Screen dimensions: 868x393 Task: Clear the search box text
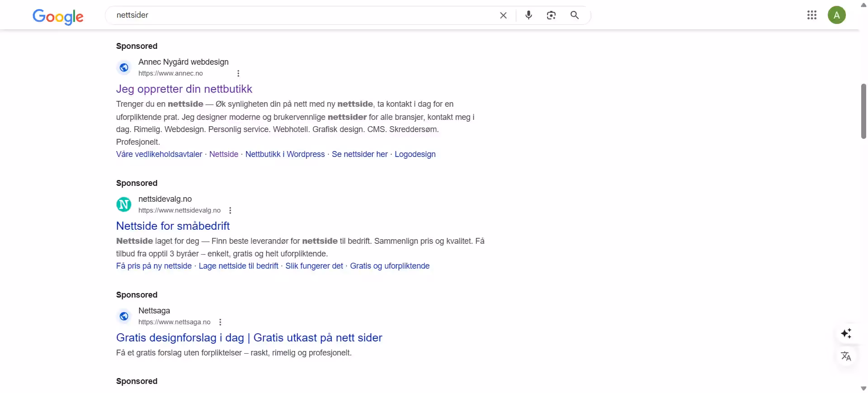click(x=503, y=15)
